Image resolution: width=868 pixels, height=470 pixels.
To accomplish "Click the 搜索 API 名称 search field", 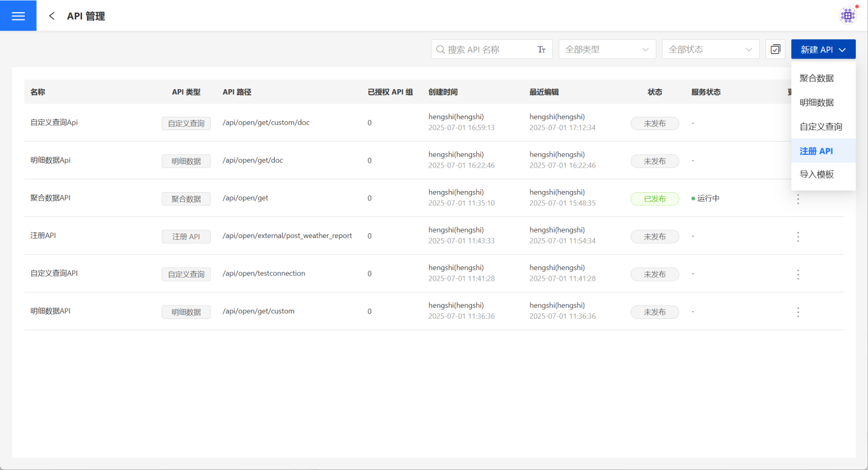I will 488,49.
